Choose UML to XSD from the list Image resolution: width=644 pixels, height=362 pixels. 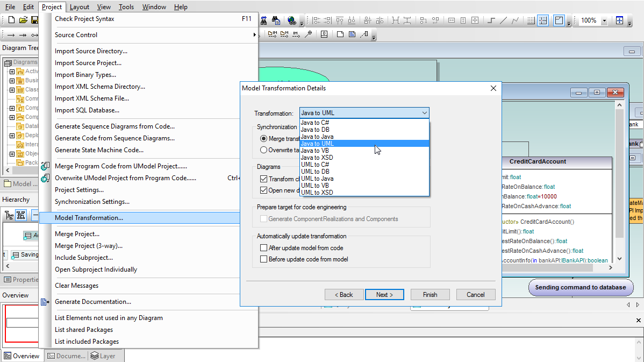pos(364,193)
